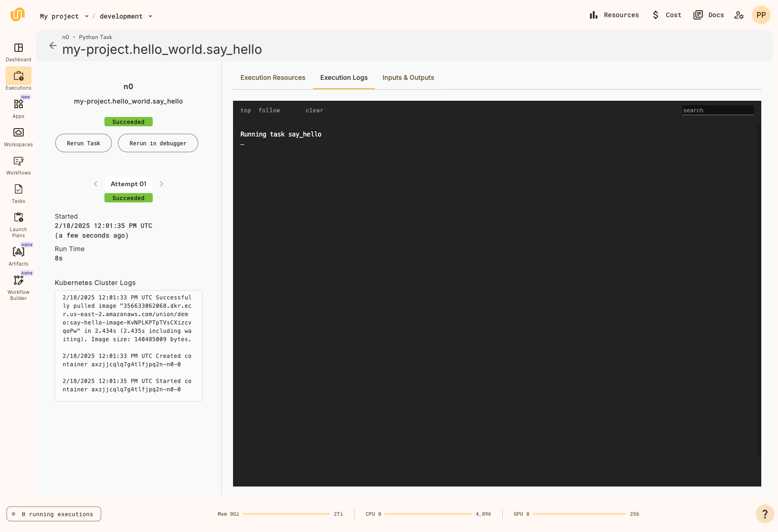Image resolution: width=778 pixels, height=532 pixels.
Task: Open the Workflow Builder
Action: coord(18,285)
